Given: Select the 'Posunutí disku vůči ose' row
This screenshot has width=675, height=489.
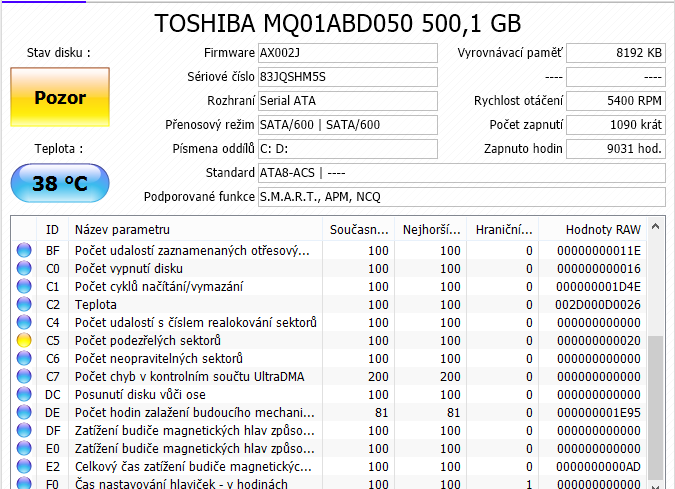Looking at the screenshot, I should tap(329, 395).
